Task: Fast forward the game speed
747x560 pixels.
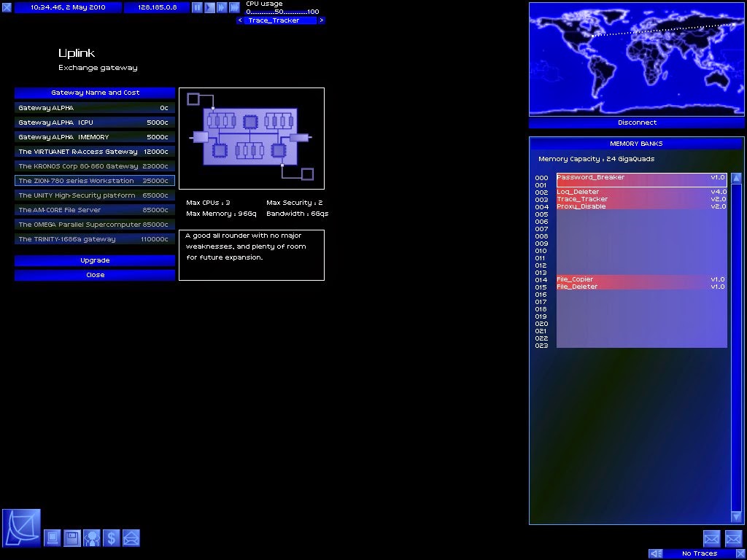Action: 220,7
